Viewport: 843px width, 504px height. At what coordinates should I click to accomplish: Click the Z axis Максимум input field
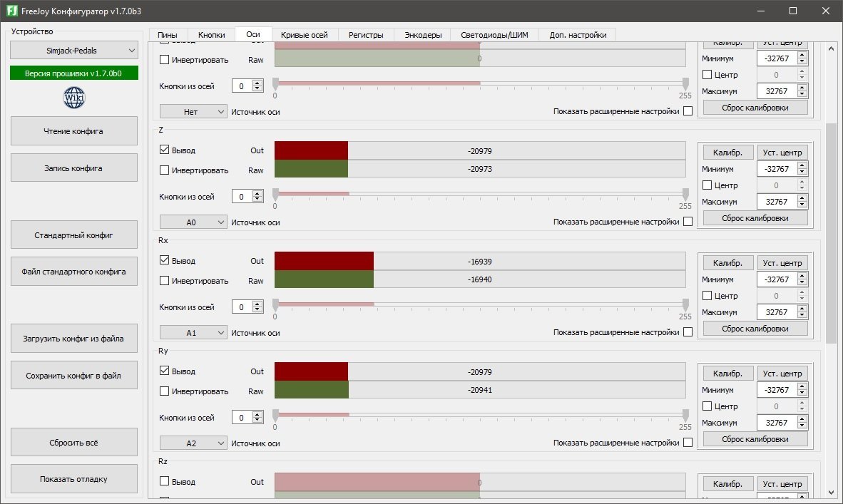click(776, 202)
